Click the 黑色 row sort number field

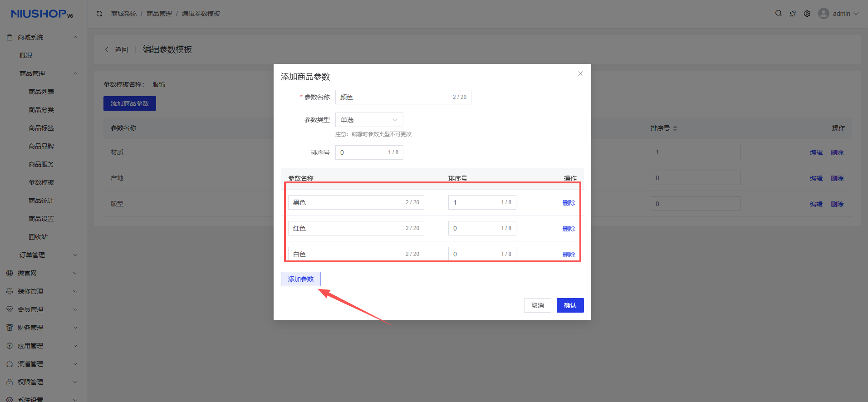(482, 202)
